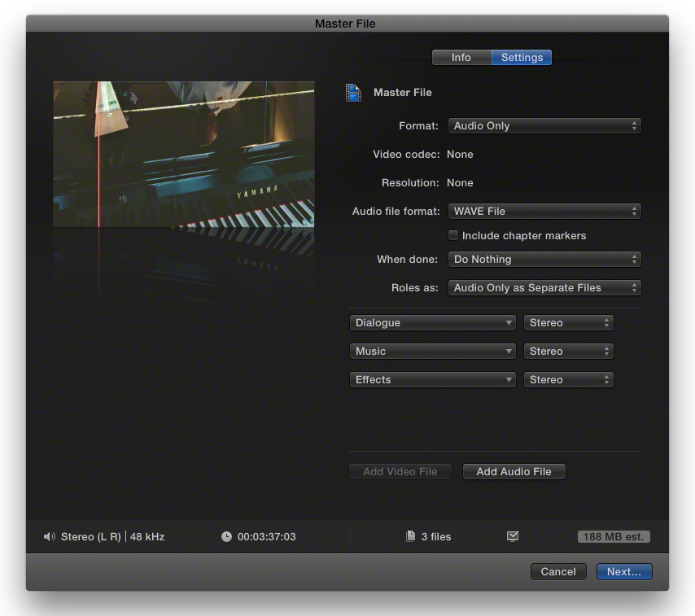The width and height of the screenshot is (695, 616).
Task: Select the Settings tab
Action: pos(522,58)
